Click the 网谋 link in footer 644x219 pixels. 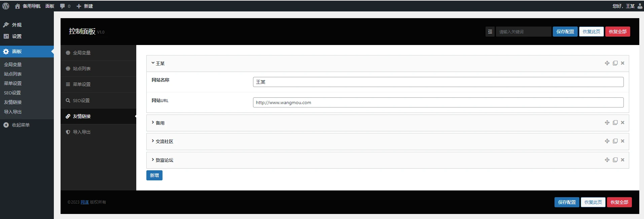click(x=84, y=202)
